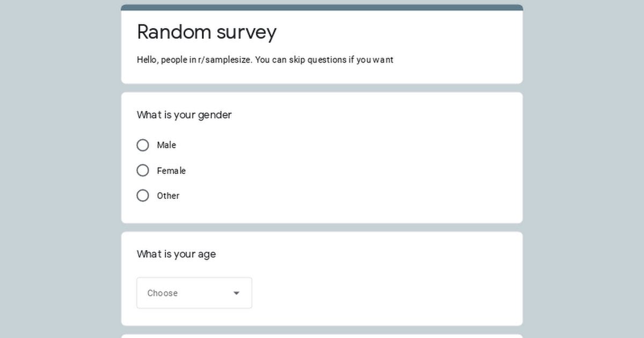Click the dropdown arrow icon next to Choose
The width and height of the screenshot is (644, 338).
[236, 293]
